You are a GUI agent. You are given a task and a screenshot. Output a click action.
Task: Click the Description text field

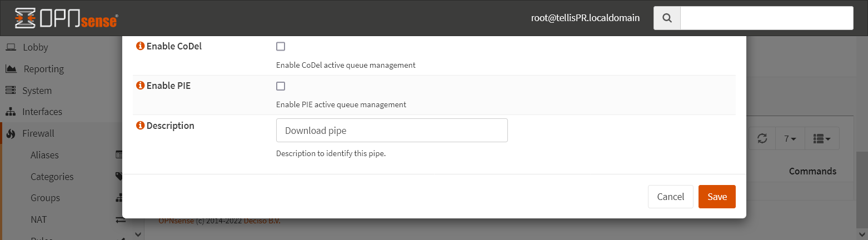click(392, 131)
